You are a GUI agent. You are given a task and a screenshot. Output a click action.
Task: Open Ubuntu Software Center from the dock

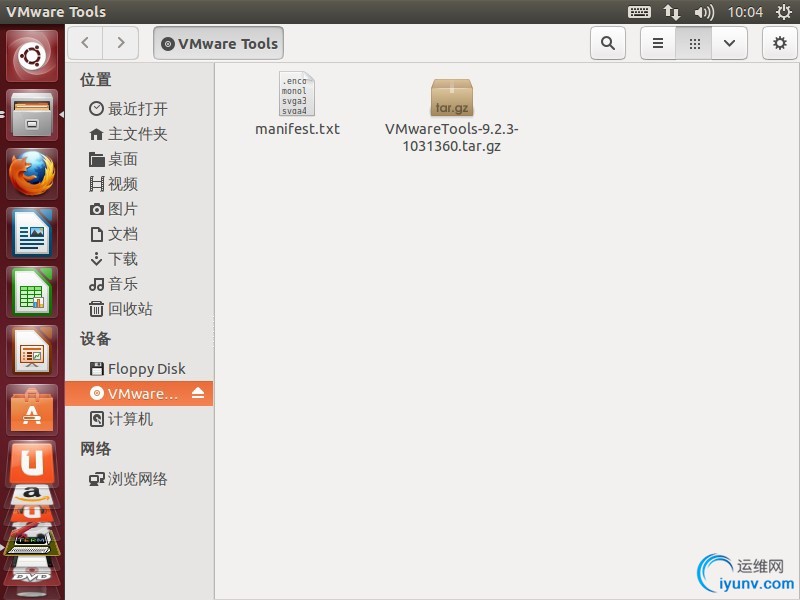32,410
